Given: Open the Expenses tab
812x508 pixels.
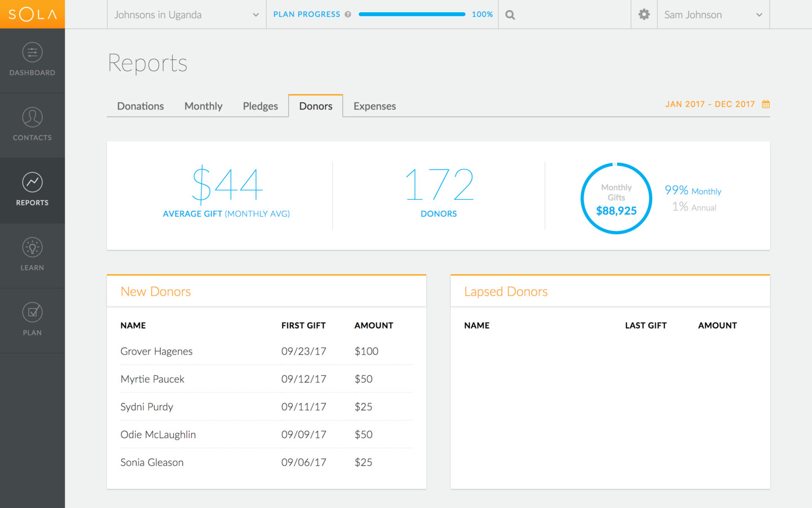Looking at the screenshot, I should (374, 106).
